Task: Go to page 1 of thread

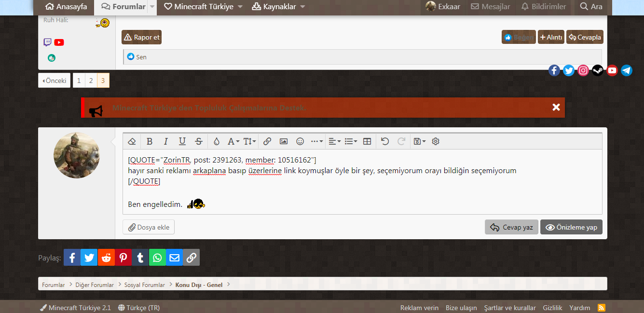Action: (x=79, y=81)
